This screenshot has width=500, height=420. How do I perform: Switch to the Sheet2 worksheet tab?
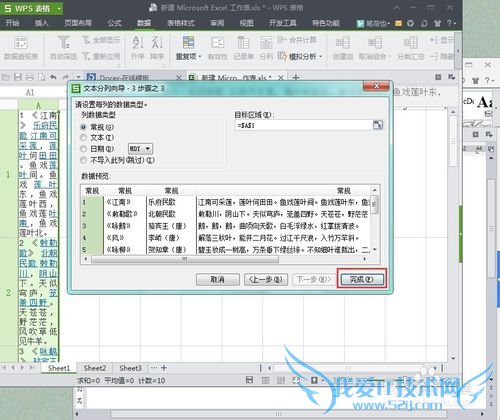pos(95,368)
